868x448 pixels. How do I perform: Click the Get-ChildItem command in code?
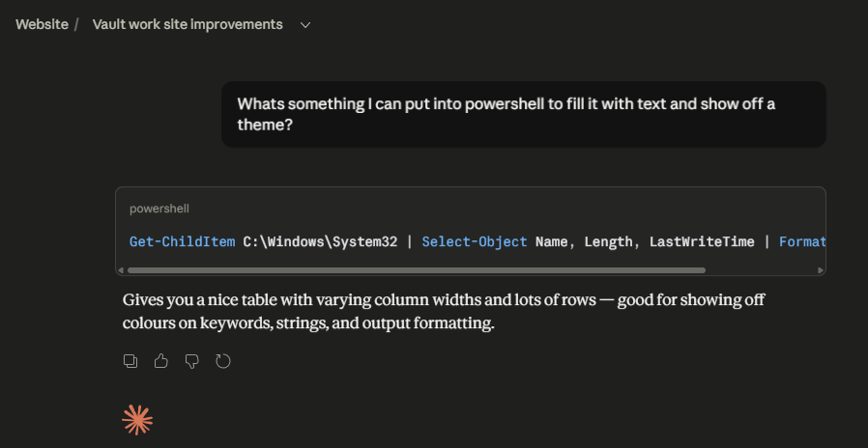[x=182, y=241]
